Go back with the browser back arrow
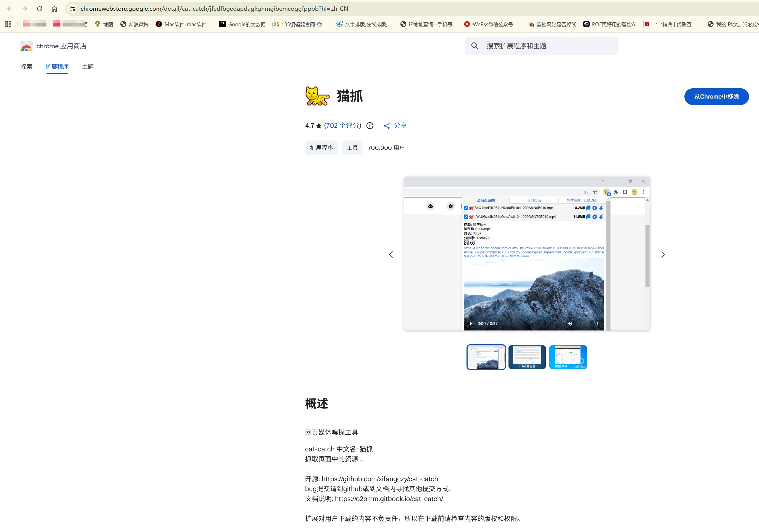Image resolution: width=759 pixels, height=532 pixels. tap(10, 9)
